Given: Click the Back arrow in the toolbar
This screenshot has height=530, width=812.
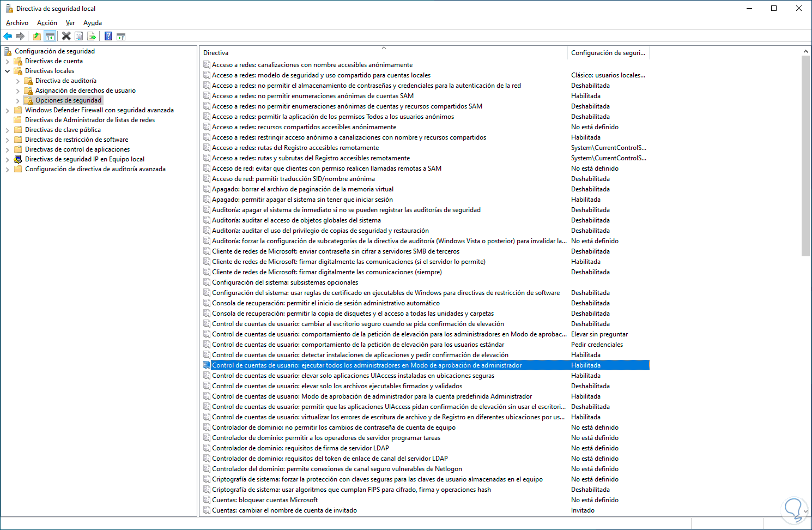Looking at the screenshot, I should pos(8,37).
